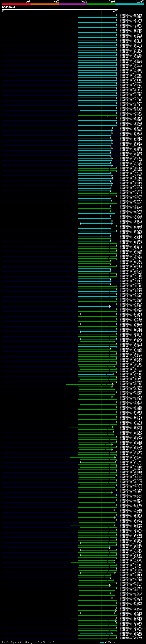Click the purple ~60% legend segment
Viewport: 146px width, 644px height.
(x=73, y=4)
